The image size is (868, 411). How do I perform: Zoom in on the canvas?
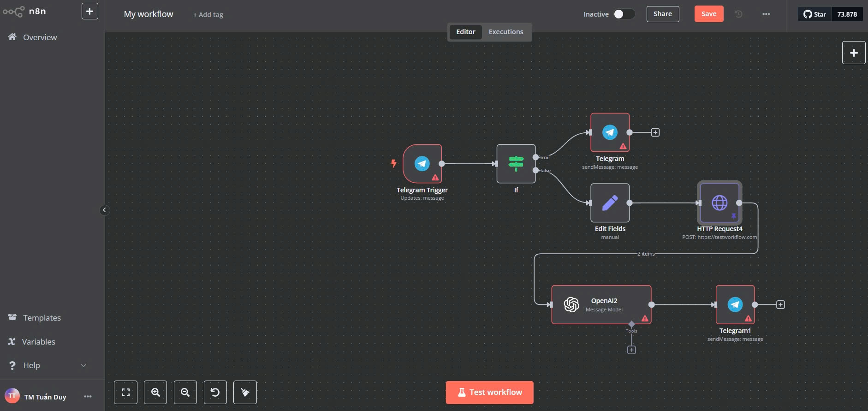click(155, 393)
